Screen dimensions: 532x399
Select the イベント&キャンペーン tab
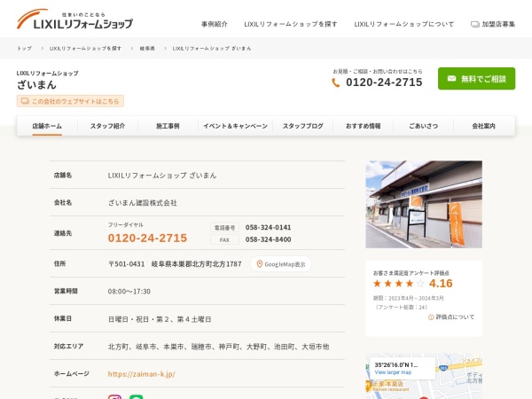(236, 126)
